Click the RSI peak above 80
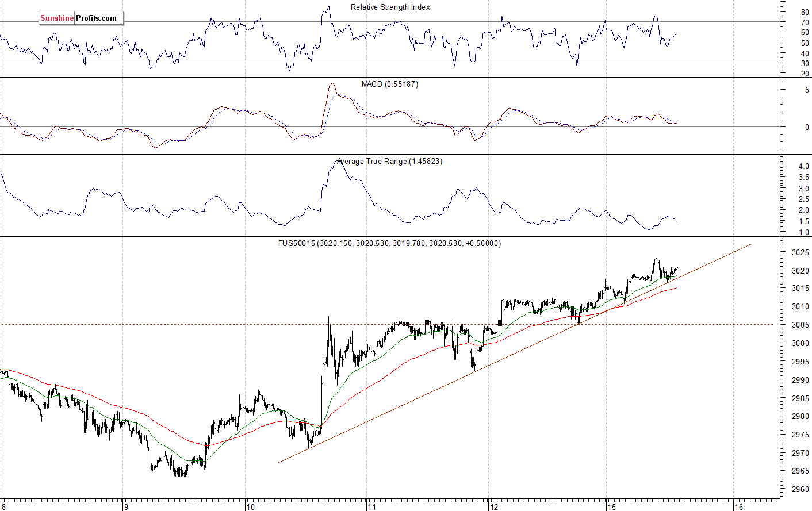The image size is (812, 511). (328, 7)
